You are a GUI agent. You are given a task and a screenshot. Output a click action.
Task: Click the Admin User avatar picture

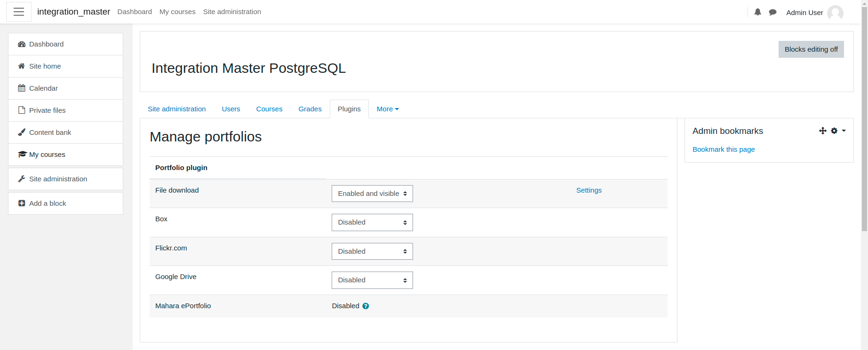pyautogui.click(x=835, y=13)
